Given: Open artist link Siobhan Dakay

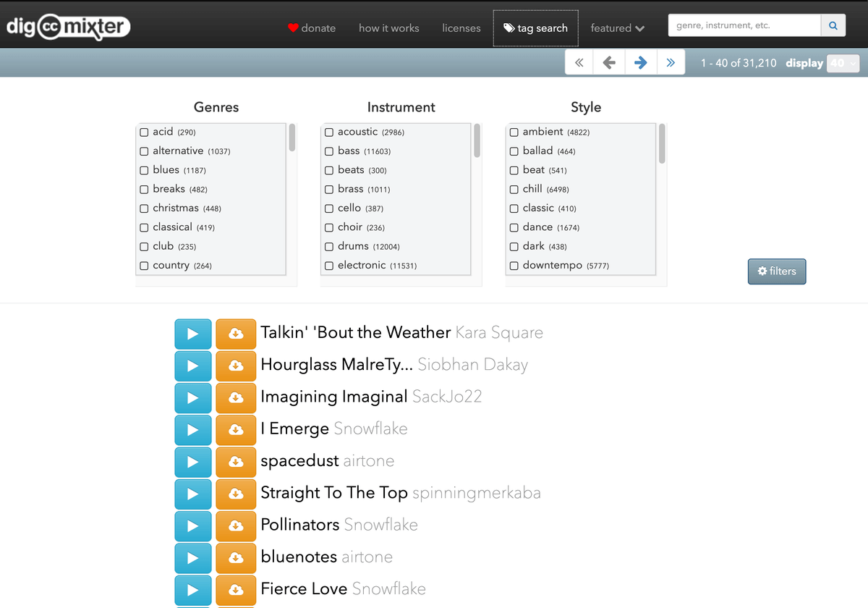Looking at the screenshot, I should (x=472, y=365).
